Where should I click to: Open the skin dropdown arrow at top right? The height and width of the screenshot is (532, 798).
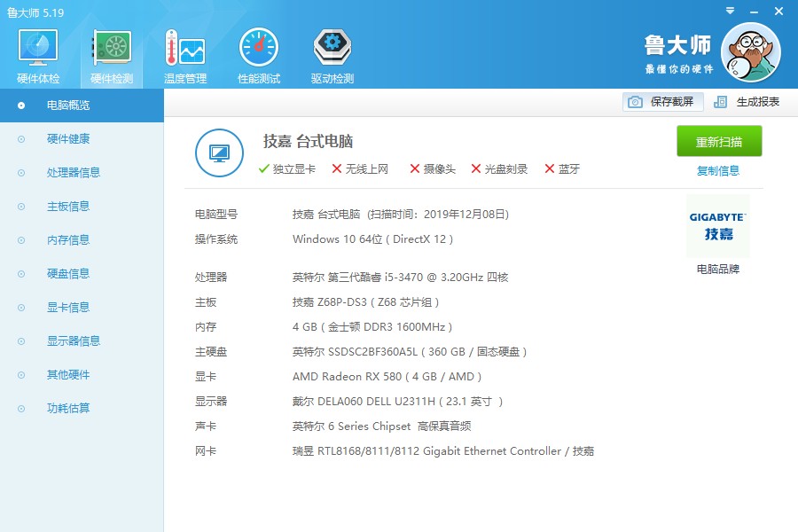729,11
